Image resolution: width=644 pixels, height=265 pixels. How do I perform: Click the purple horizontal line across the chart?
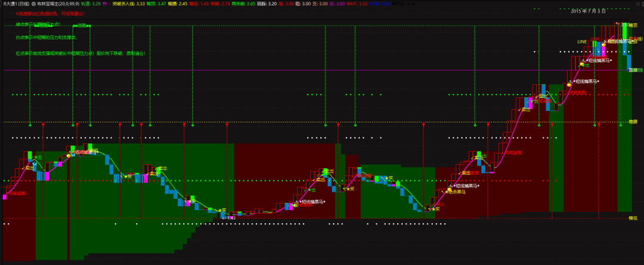298,70
